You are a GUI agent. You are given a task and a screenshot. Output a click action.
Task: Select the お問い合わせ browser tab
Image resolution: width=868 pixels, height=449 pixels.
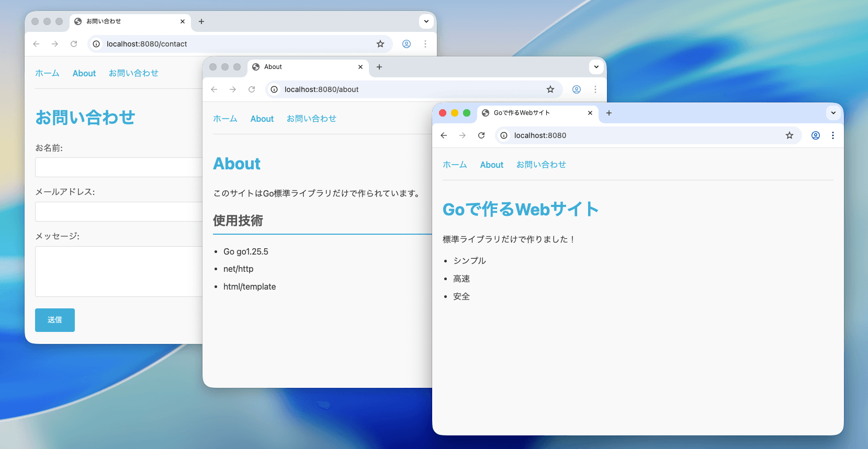pos(130,21)
